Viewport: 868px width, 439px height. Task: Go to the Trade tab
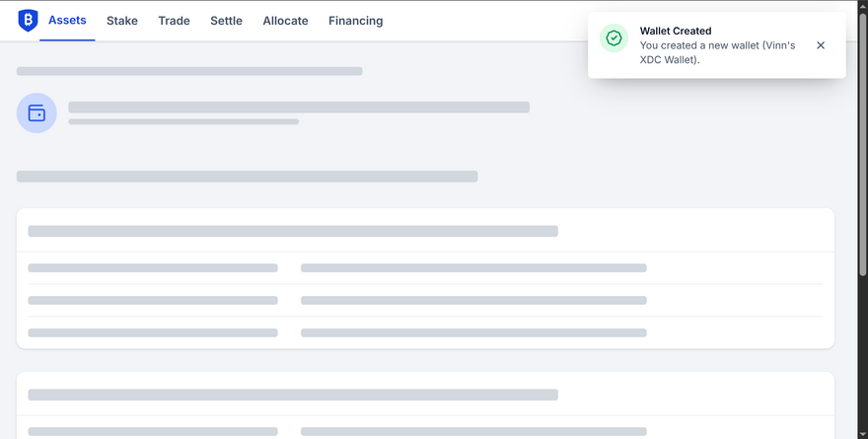tap(174, 21)
